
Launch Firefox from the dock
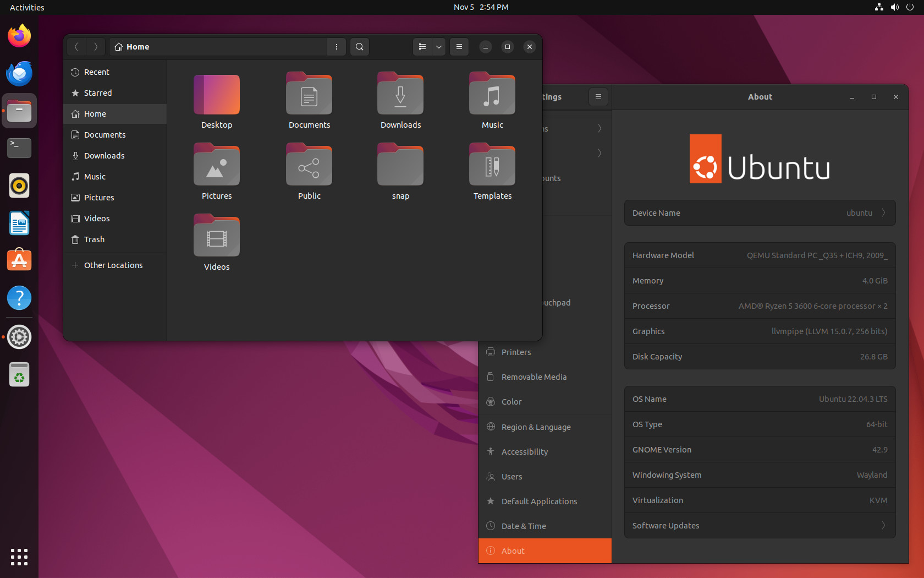pos(19,35)
